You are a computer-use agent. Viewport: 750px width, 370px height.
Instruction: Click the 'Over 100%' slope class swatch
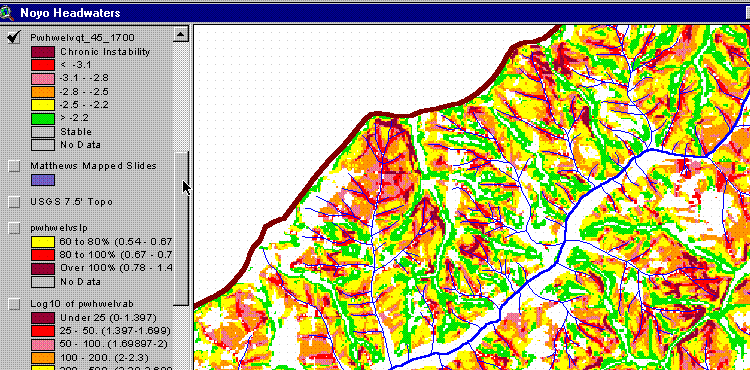pos(43,268)
